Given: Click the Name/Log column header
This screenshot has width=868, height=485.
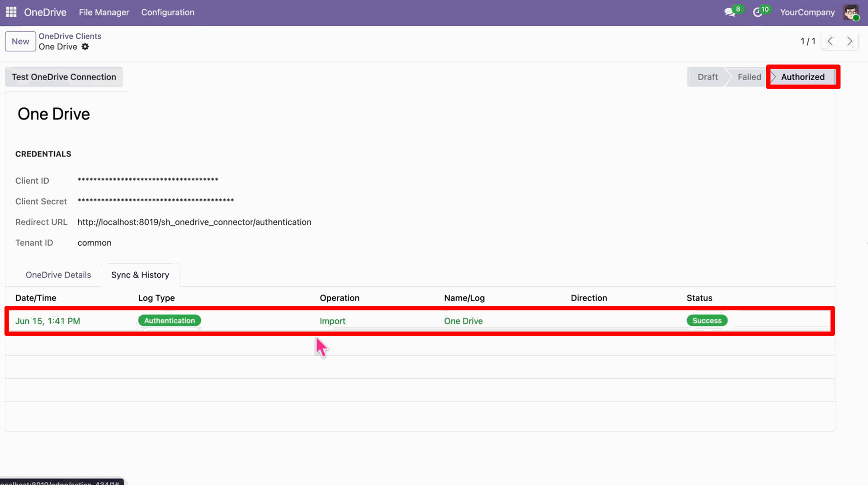Looking at the screenshot, I should coord(464,298).
